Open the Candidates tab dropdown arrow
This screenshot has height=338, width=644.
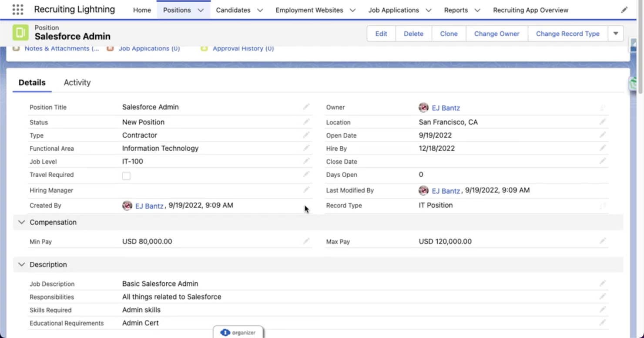(260, 10)
